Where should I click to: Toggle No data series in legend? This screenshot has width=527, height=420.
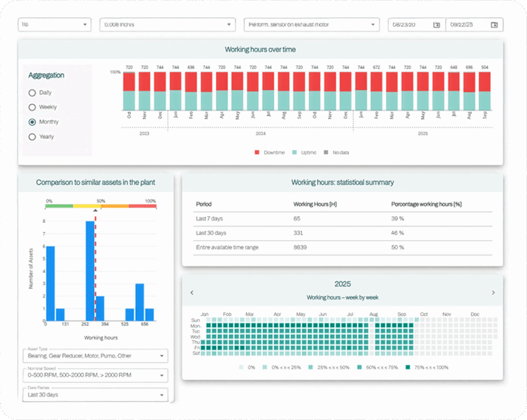(x=326, y=153)
